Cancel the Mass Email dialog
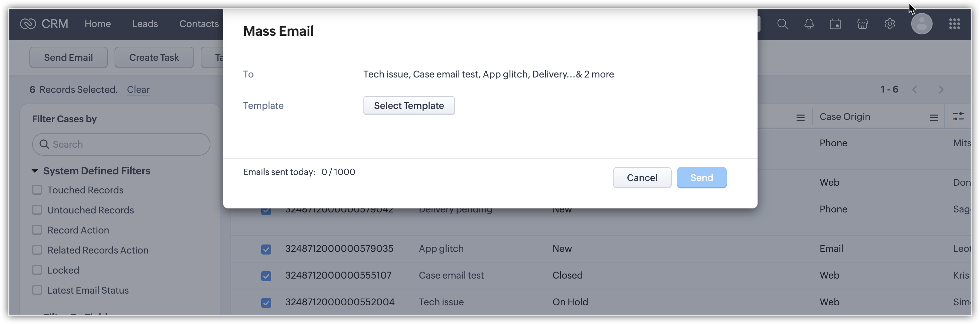This screenshot has width=980, height=324. (x=642, y=178)
